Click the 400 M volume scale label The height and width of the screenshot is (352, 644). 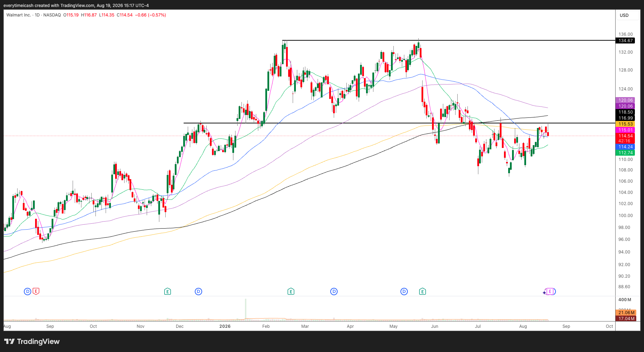click(625, 300)
